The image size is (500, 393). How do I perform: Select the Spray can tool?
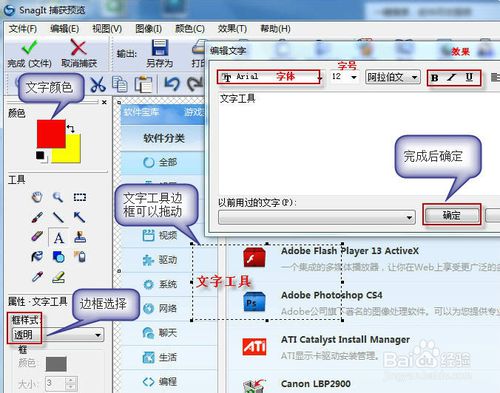point(80,257)
